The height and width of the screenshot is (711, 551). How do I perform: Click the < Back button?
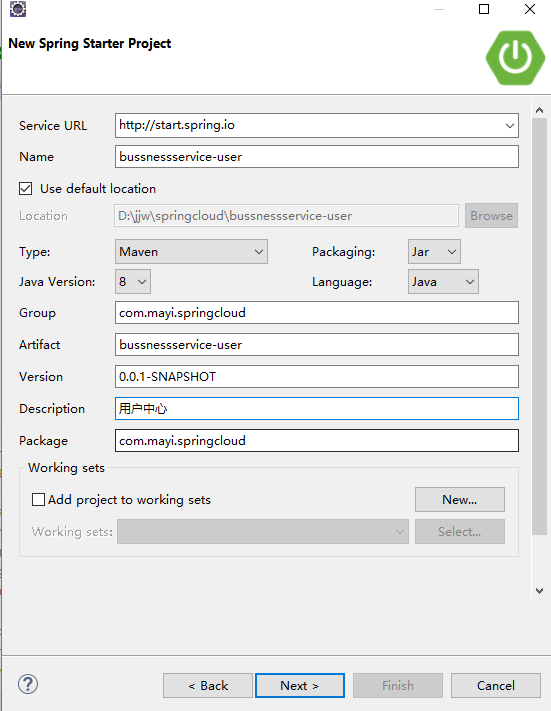(x=208, y=685)
